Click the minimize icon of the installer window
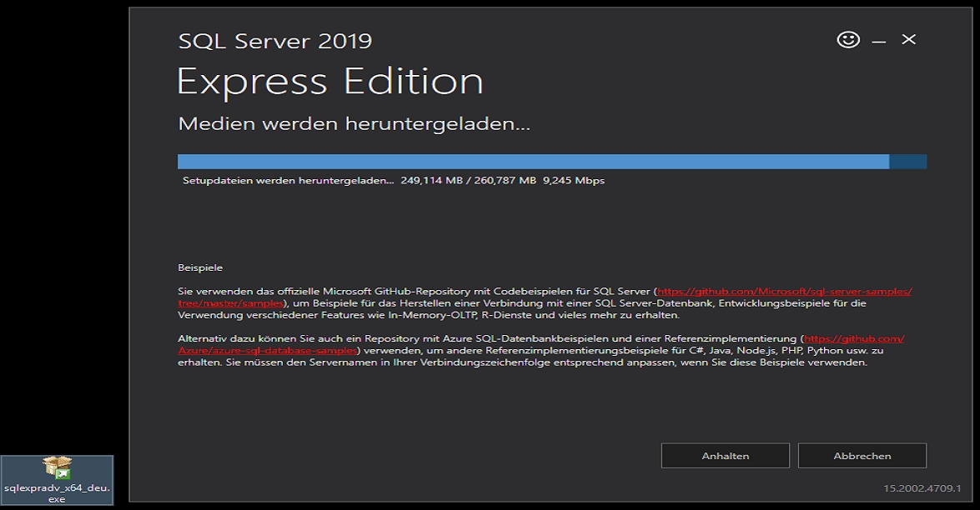Viewport: 980px width, 510px height. click(x=877, y=39)
